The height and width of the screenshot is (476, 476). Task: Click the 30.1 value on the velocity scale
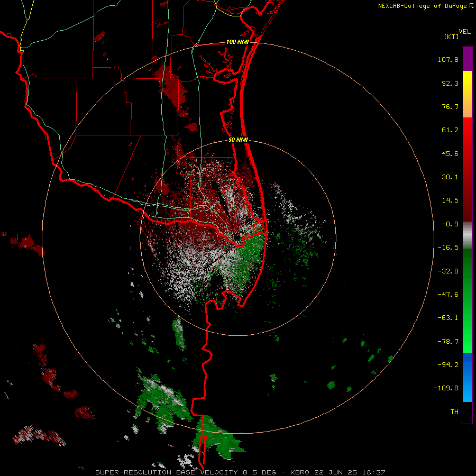pos(450,177)
